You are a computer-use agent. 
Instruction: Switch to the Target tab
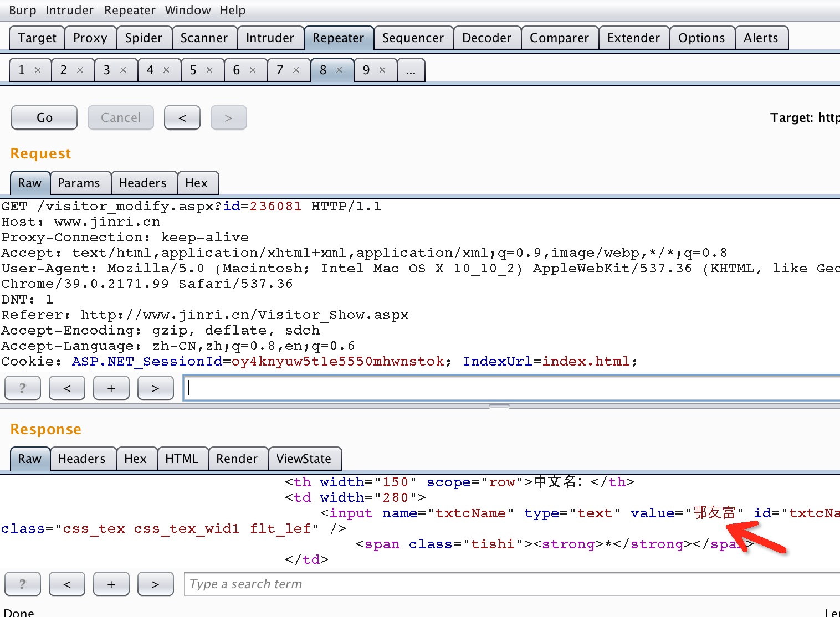pyautogui.click(x=37, y=38)
